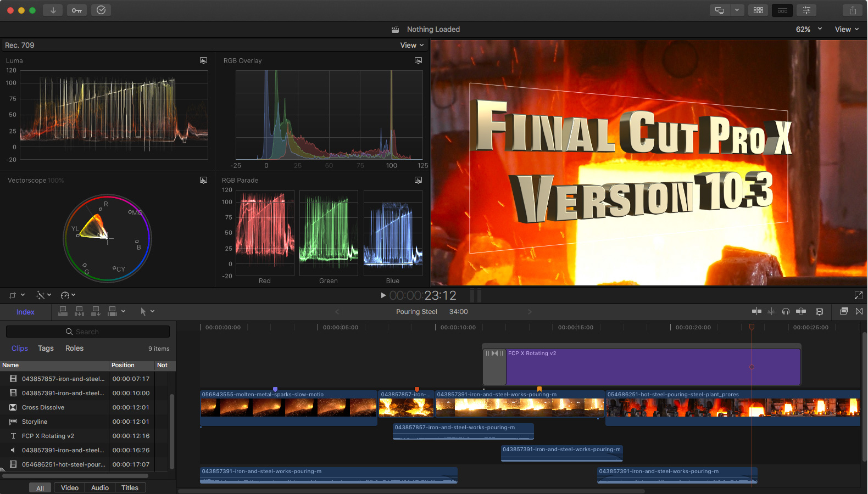Sort index by Name column header

[x=54, y=365]
